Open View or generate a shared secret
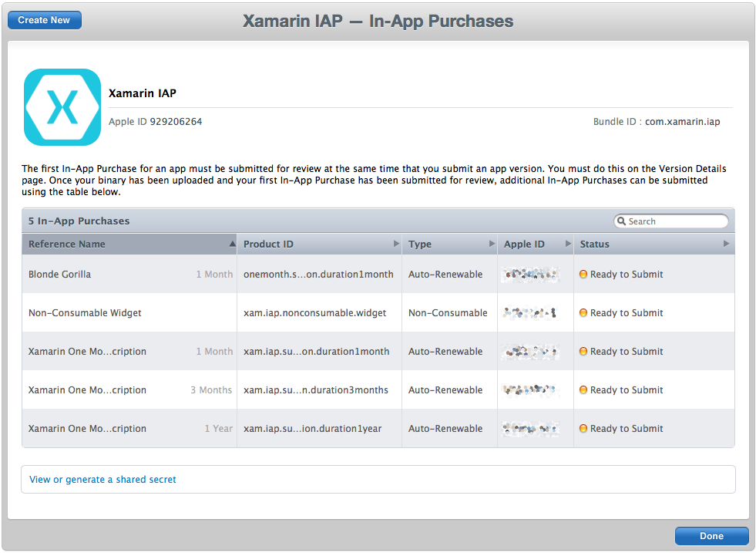The width and height of the screenshot is (756, 553). (x=102, y=479)
